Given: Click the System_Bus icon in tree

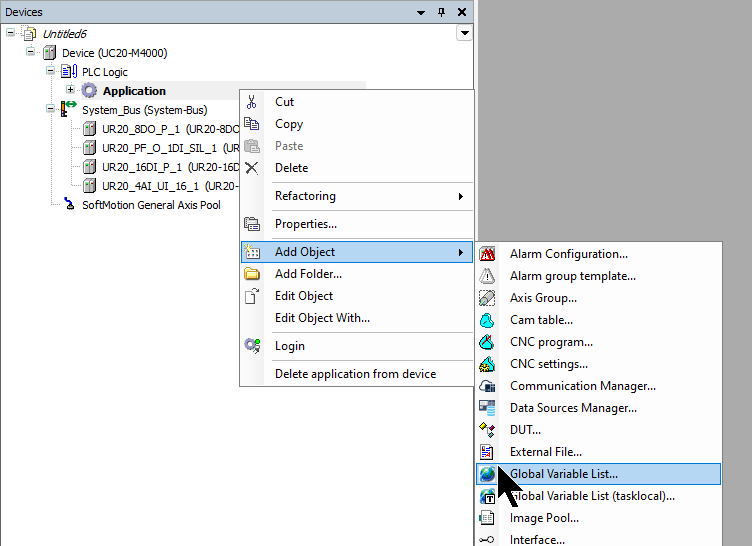Looking at the screenshot, I should (68, 109).
